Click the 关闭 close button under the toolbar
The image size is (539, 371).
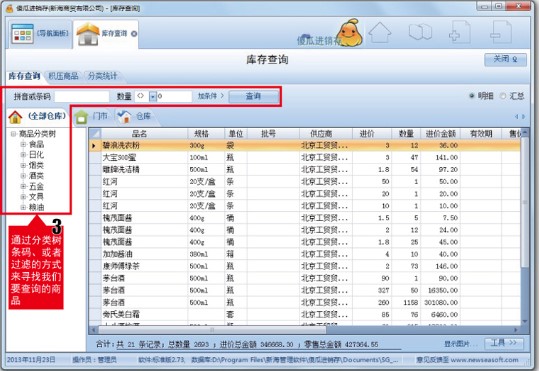(505, 59)
